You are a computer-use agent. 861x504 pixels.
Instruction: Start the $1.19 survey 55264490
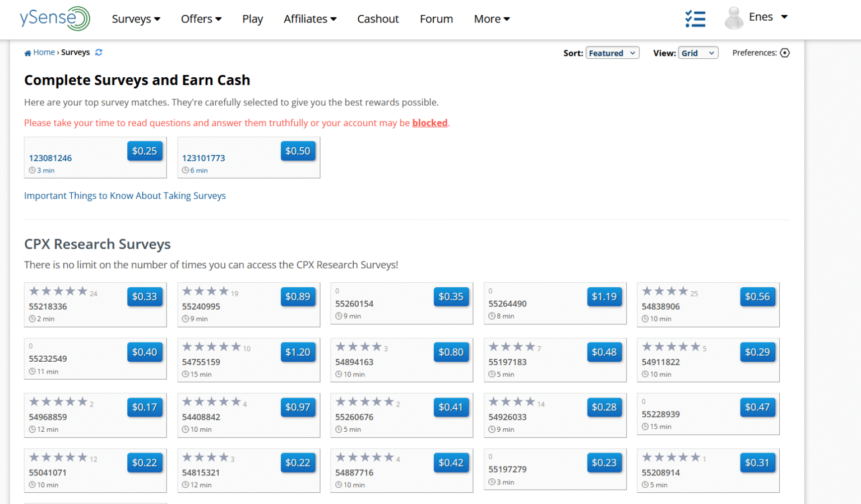pos(604,297)
